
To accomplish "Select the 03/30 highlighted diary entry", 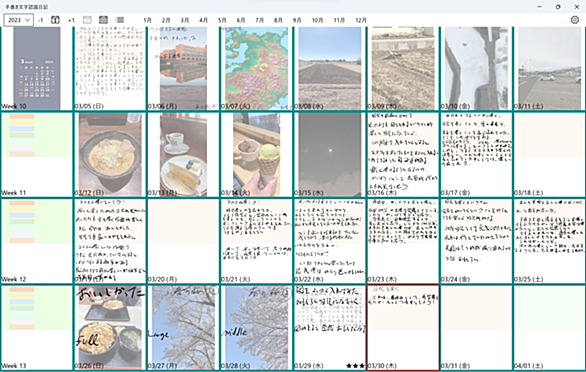I will [x=403, y=328].
